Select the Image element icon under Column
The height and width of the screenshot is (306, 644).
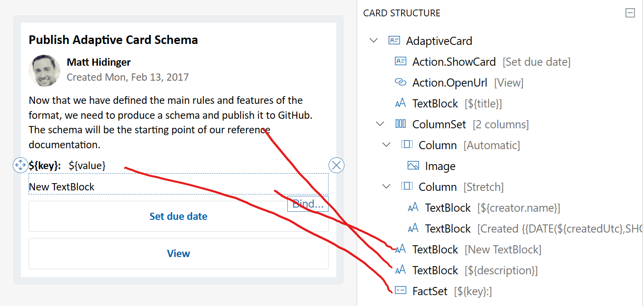[x=413, y=165]
